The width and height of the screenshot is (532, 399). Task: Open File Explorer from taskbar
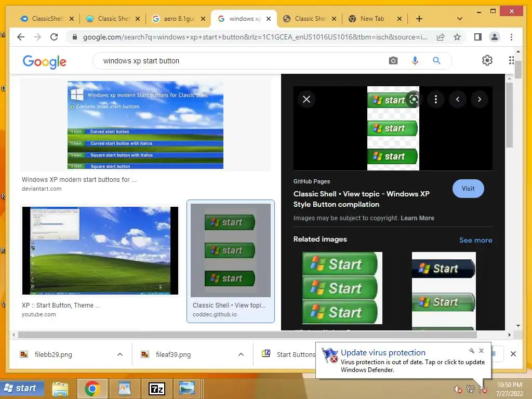click(x=60, y=389)
